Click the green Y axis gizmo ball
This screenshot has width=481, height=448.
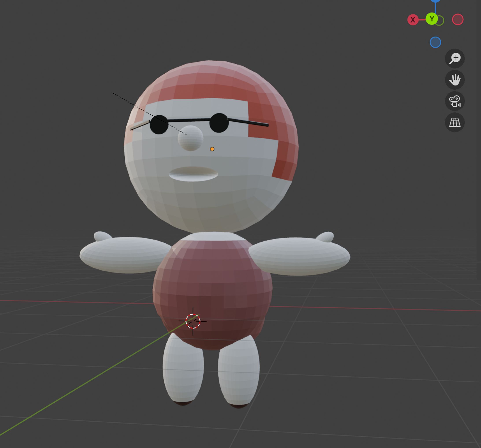point(431,19)
